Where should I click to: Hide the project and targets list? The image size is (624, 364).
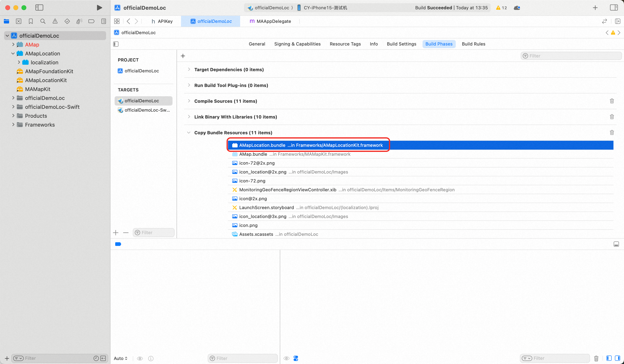[116, 44]
